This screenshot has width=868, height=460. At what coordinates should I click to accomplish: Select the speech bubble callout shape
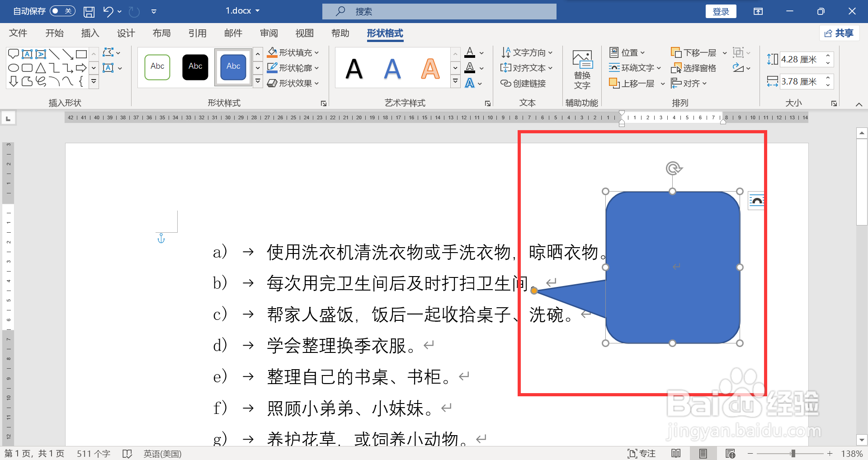point(14,54)
